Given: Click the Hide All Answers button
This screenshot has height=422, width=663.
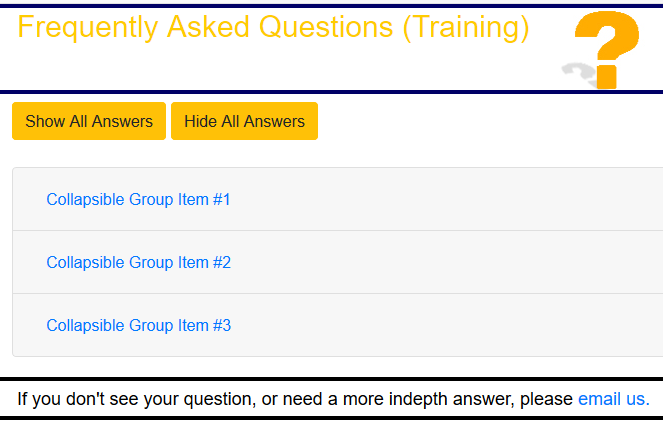Looking at the screenshot, I should 244,121.
